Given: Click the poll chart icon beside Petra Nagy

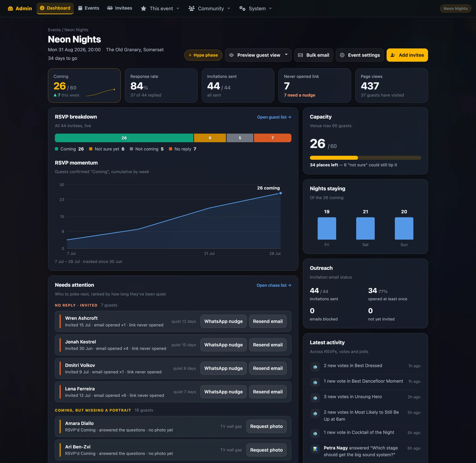Looking at the screenshot, I should 315,449.
